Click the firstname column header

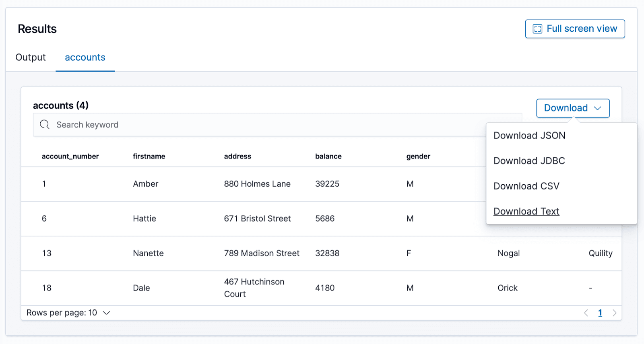[x=149, y=157]
